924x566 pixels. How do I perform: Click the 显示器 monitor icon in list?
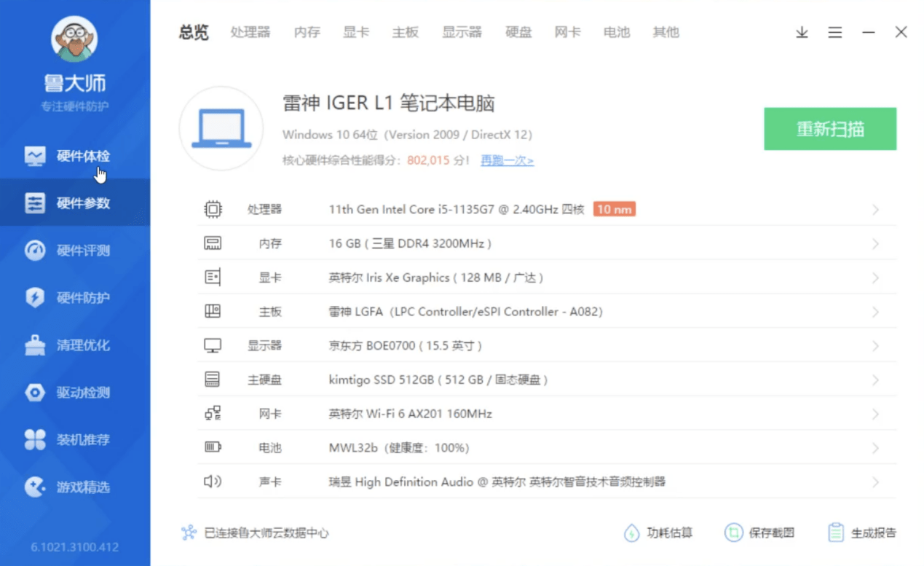(x=213, y=346)
